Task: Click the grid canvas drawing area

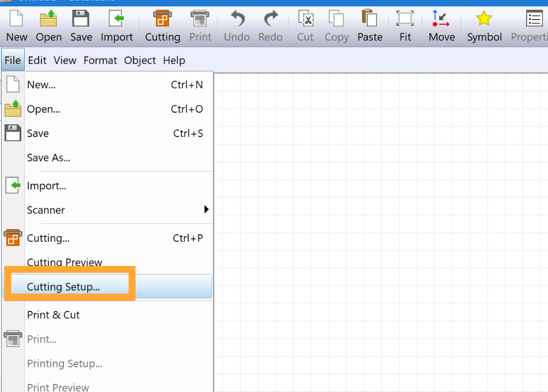Action: pyautogui.click(x=380, y=233)
